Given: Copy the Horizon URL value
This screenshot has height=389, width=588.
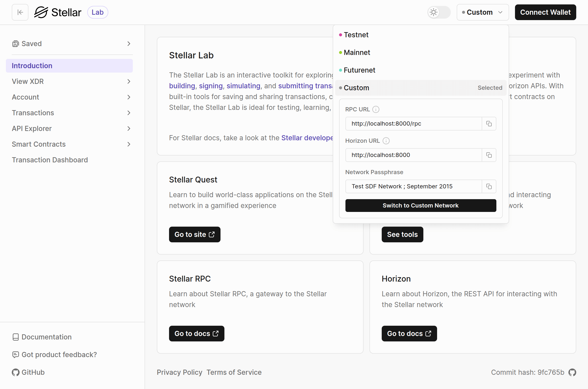Looking at the screenshot, I should pyautogui.click(x=489, y=155).
